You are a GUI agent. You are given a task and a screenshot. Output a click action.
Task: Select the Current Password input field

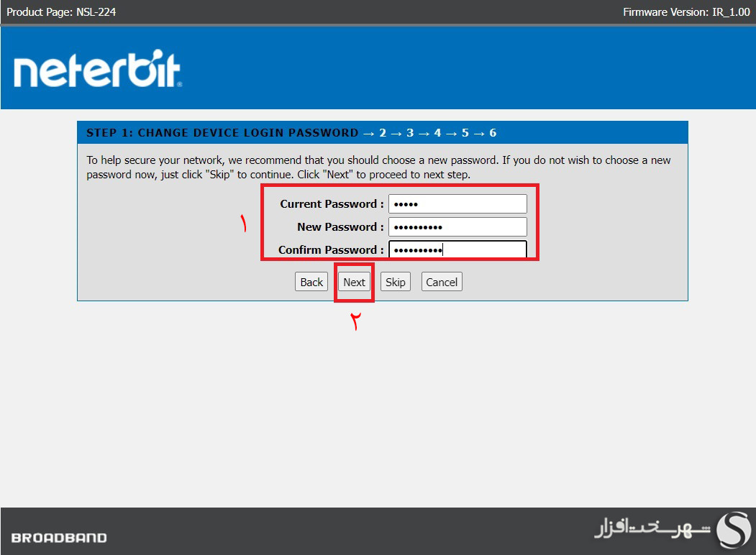coord(457,203)
